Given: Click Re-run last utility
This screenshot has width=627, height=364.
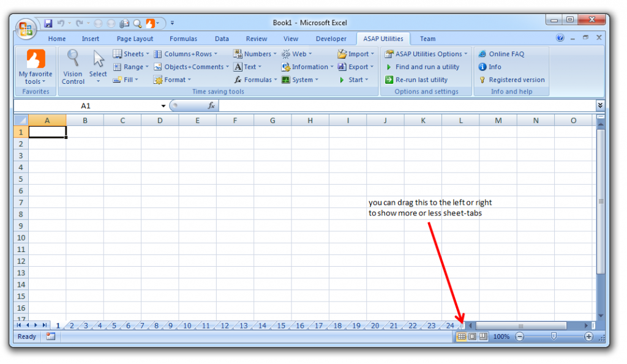Looking at the screenshot, I should click(416, 80).
